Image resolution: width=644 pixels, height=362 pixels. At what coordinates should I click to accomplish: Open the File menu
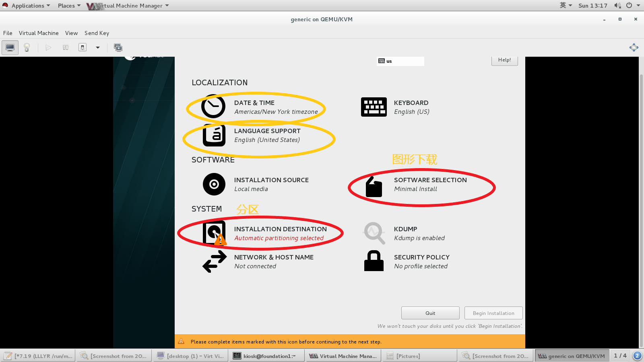click(8, 33)
